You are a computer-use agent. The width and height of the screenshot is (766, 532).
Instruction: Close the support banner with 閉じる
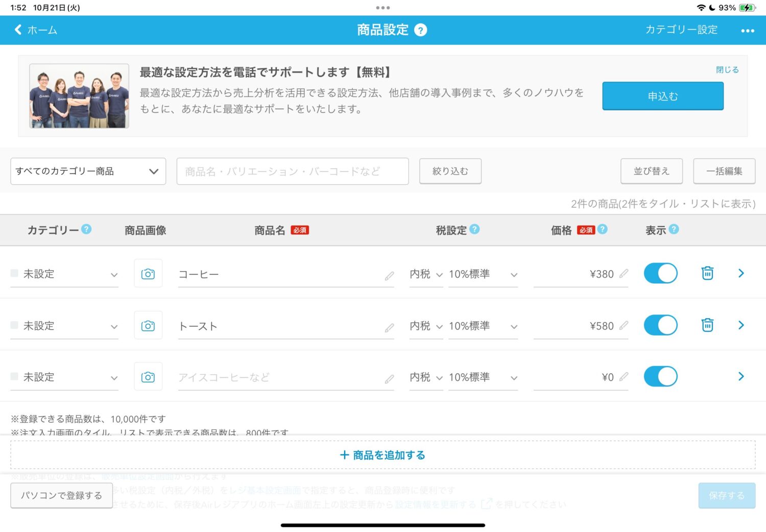click(x=727, y=70)
